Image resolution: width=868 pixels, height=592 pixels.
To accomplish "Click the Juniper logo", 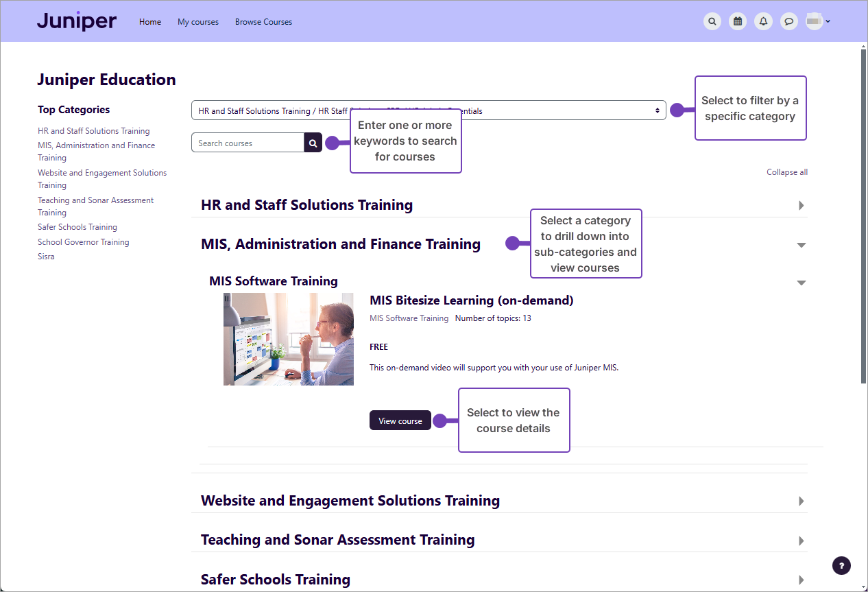I will coord(76,21).
